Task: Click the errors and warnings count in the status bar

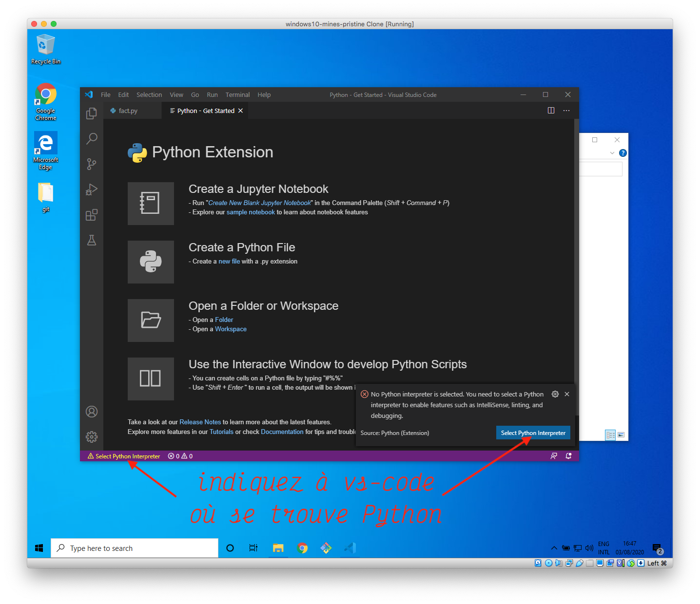Action: point(180,456)
